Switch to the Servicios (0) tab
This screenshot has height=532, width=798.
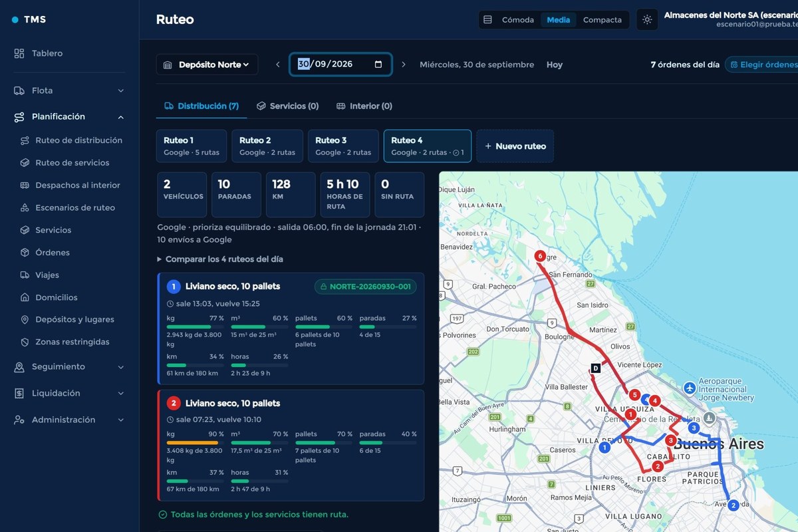[x=287, y=106]
